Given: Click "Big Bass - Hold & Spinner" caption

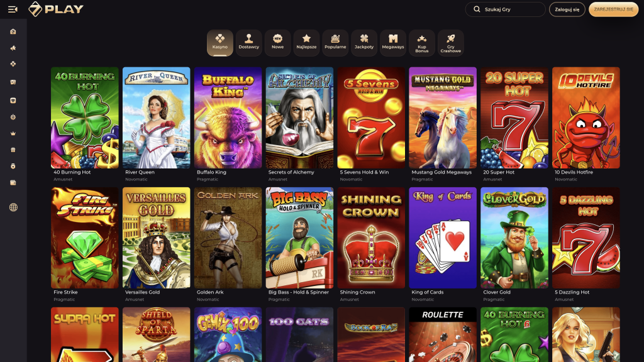Looking at the screenshot, I should pos(299,292).
